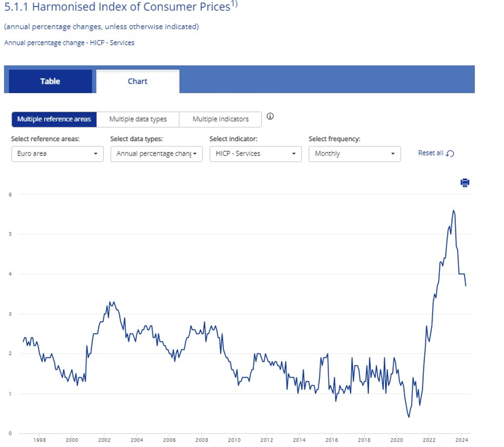Open the Euro area reference areas dropdown

[x=57, y=154]
